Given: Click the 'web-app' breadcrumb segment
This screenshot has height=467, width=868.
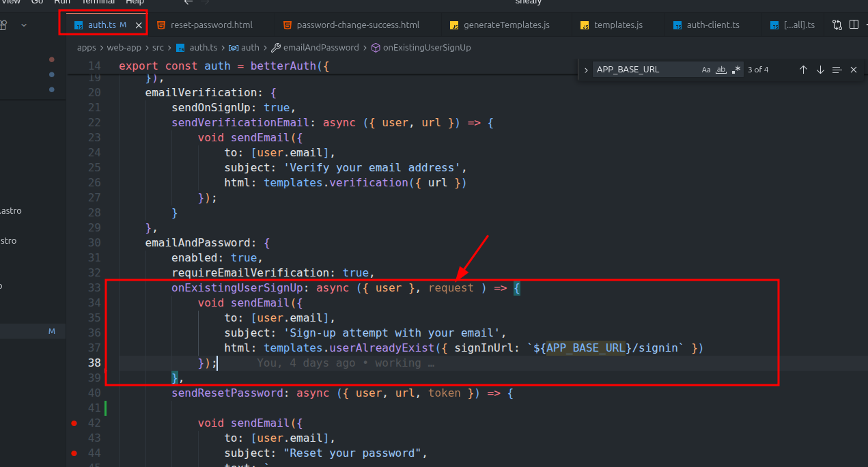Looking at the screenshot, I should pyautogui.click(x=123, y=48).
